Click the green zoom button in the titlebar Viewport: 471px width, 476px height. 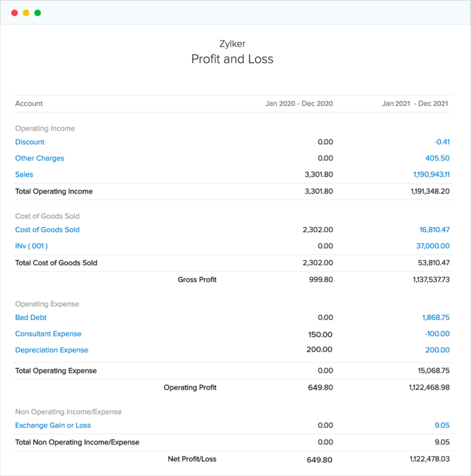tap(37, 11)
